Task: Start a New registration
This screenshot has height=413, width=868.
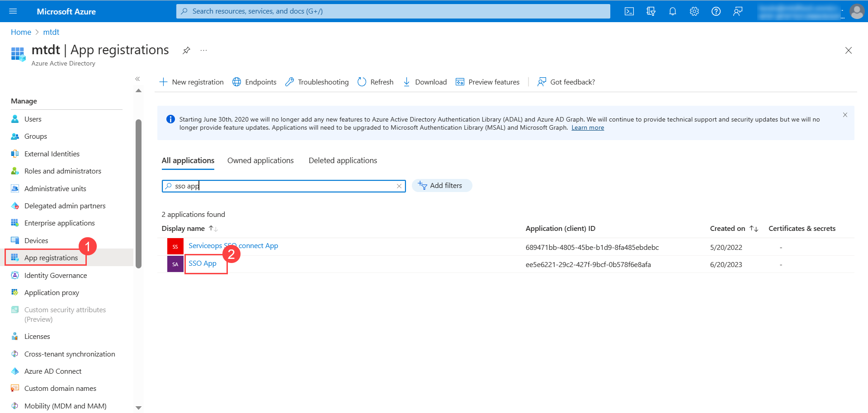Action: pos(191,82)
